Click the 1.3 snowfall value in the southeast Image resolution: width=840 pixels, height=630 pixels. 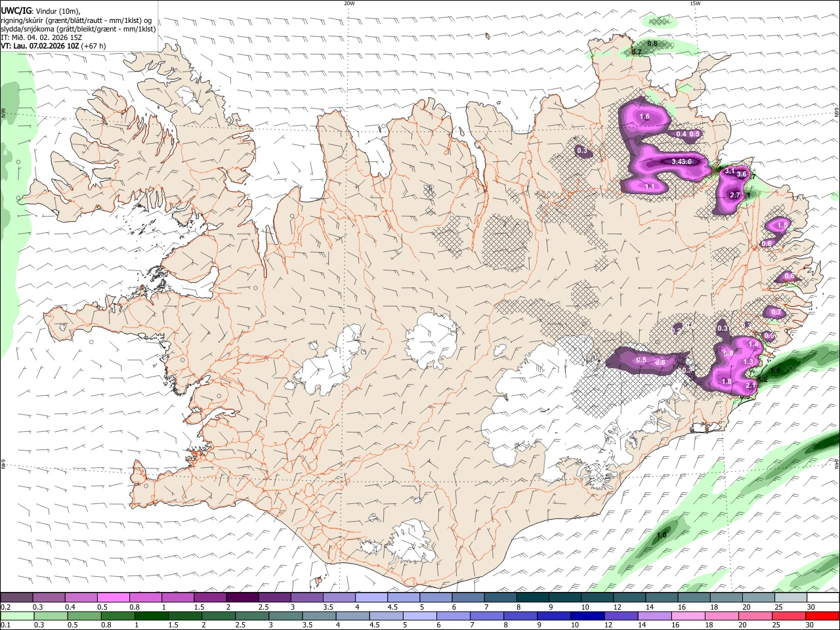coord(748,362)
